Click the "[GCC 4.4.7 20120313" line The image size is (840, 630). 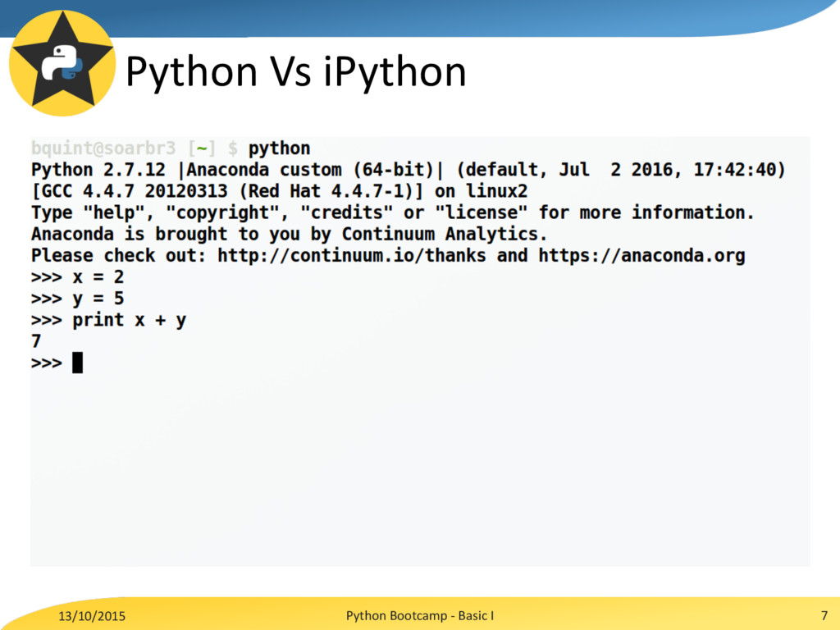point(279,191)
